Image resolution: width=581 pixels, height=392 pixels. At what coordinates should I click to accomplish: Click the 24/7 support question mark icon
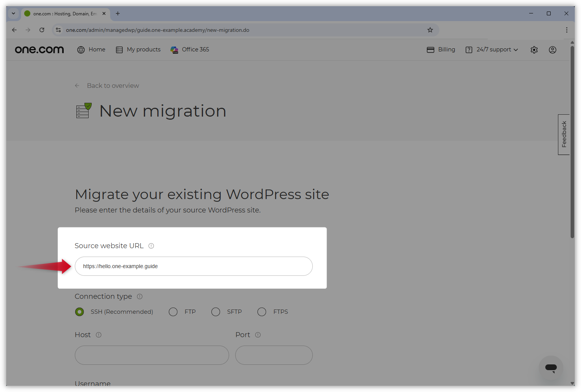coord(469,50)
